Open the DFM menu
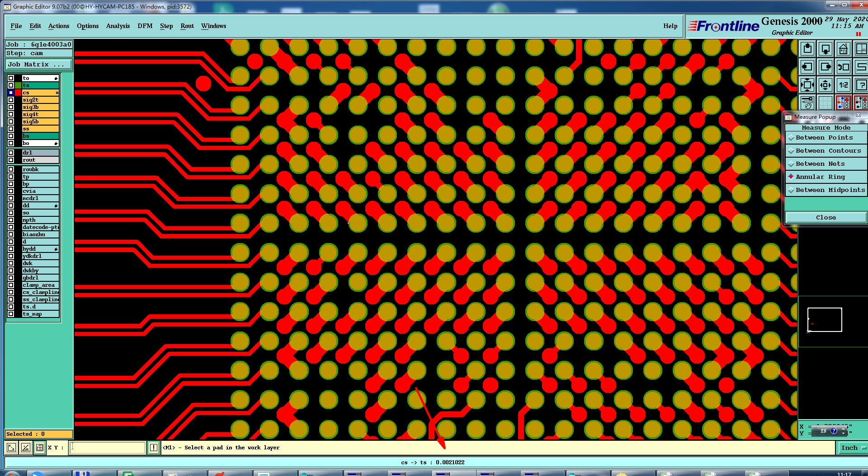 [x=145, y=26]
